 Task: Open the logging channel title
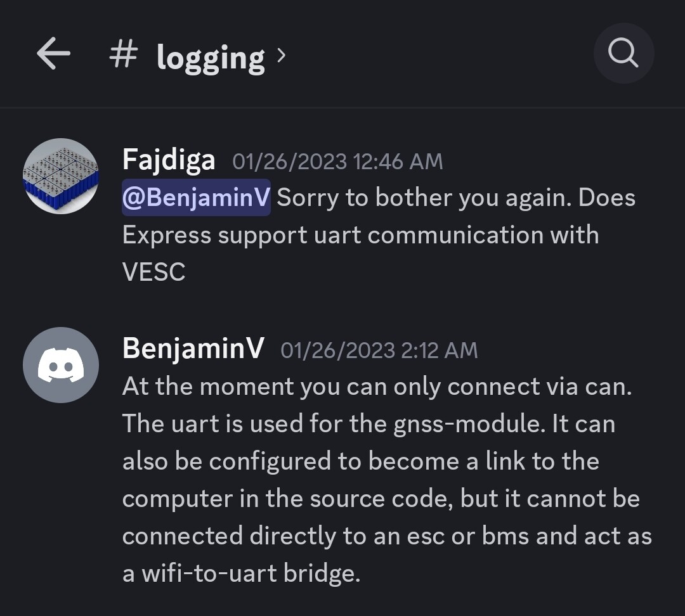pyautogui.click(x=211, y=58)
